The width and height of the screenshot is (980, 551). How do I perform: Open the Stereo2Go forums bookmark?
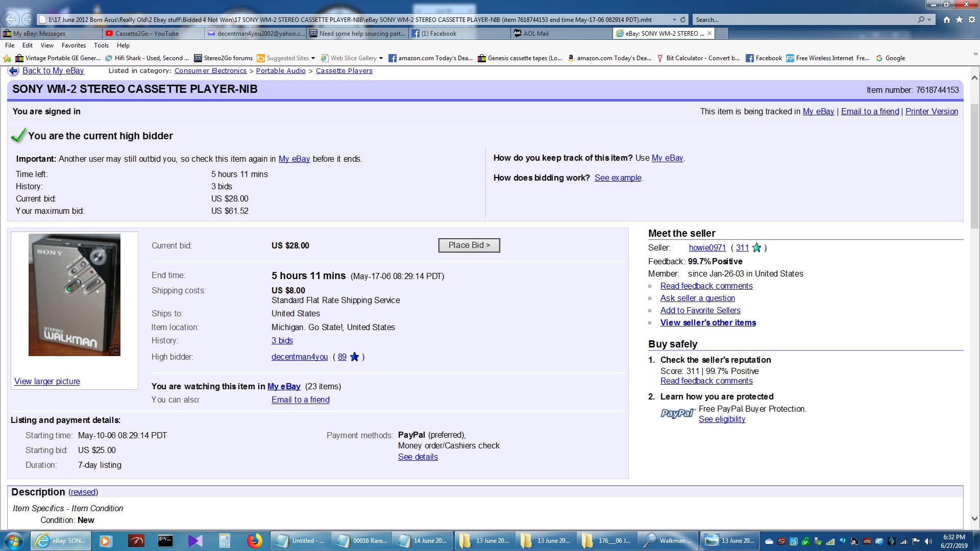click(x=223, y=58)
